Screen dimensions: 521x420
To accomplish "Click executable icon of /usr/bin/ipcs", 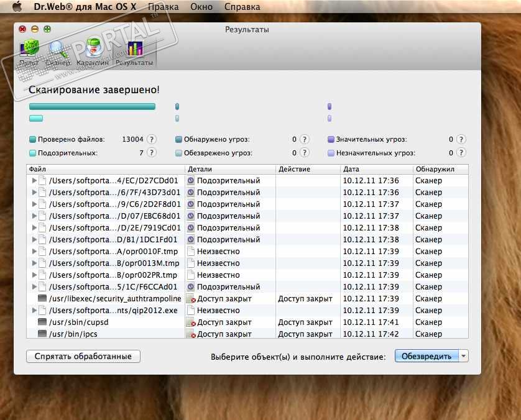I will (x=42, y=334).
